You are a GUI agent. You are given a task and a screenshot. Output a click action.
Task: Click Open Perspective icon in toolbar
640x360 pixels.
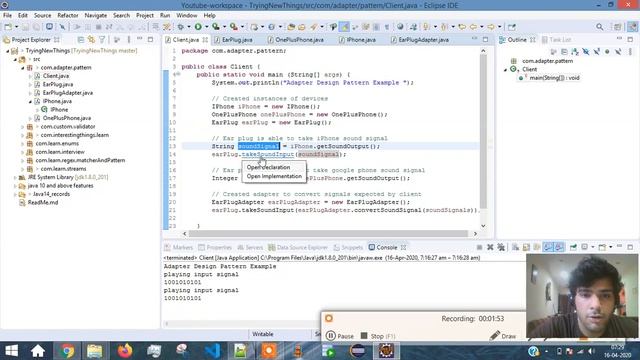617,27
